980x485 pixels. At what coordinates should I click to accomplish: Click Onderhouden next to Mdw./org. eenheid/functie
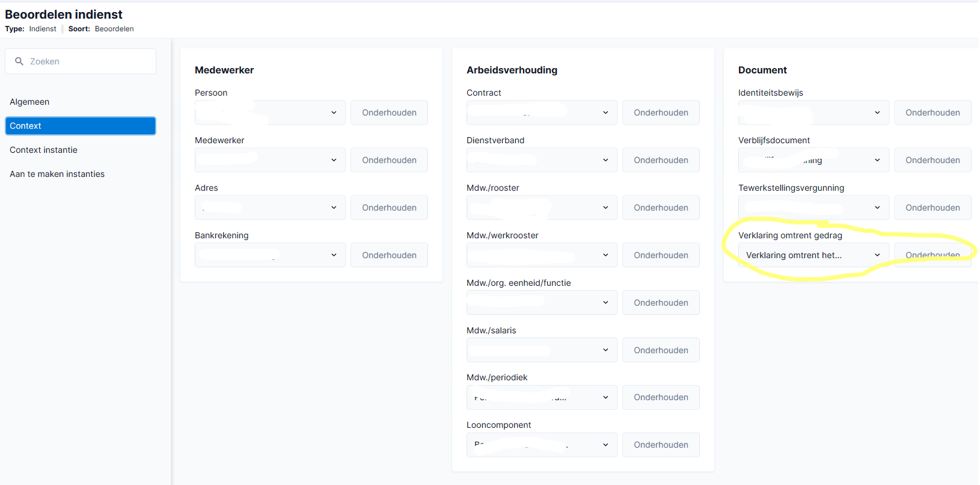661,303
